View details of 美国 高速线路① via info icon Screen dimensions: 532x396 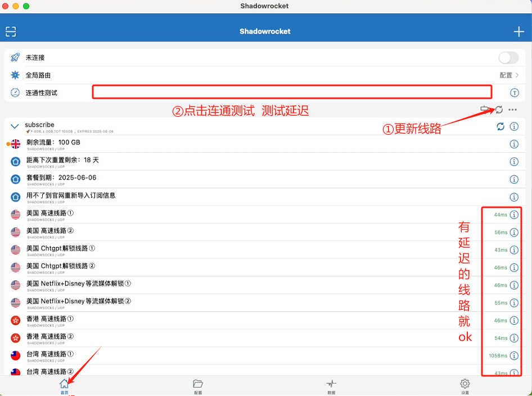tap(515, 215)
